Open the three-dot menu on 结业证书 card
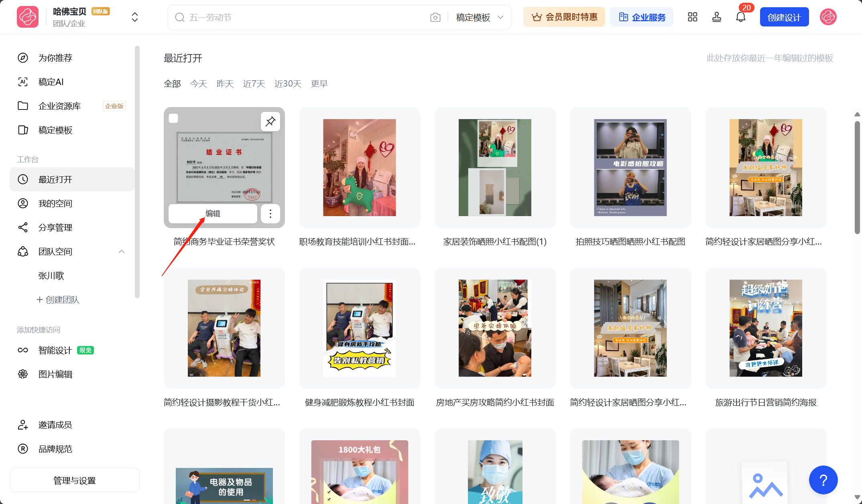This screenshot has width=862, height=504. click(x=270, y=213)
